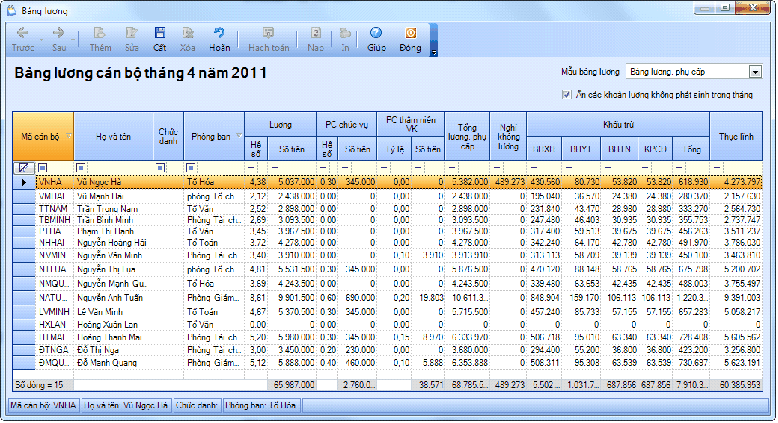Select the employee name Vũ Mạnh Hải
The height and width of the screenshot is (423, 778).
point(100,196)
